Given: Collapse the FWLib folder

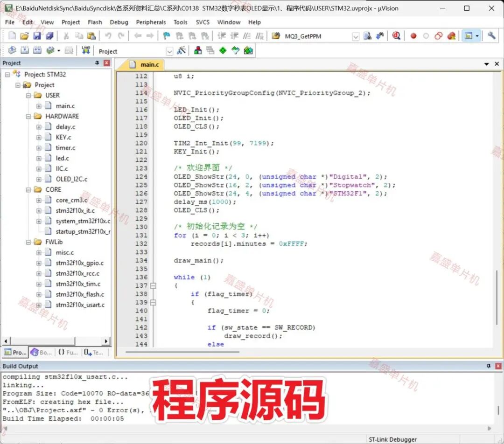Looking at the screenshot, I should pyautogui.click(x=28, y=242).
